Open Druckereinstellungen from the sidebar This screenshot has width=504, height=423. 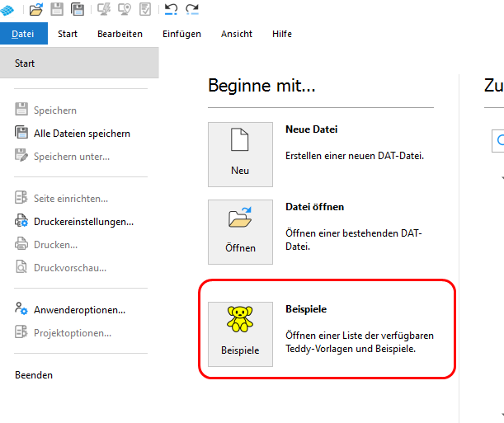[82, 221]
